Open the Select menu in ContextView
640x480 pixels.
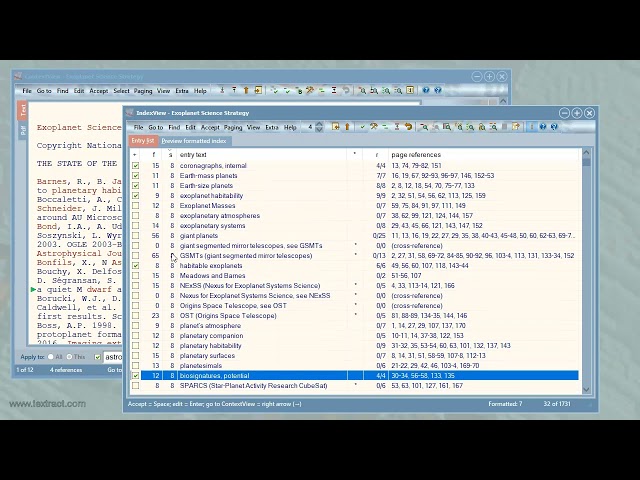pos(121,91)
